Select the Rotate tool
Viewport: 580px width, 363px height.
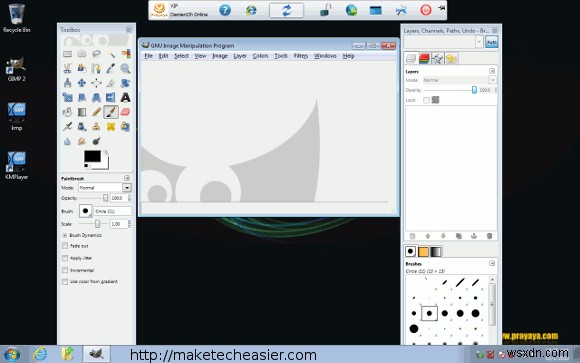(125, 83)
